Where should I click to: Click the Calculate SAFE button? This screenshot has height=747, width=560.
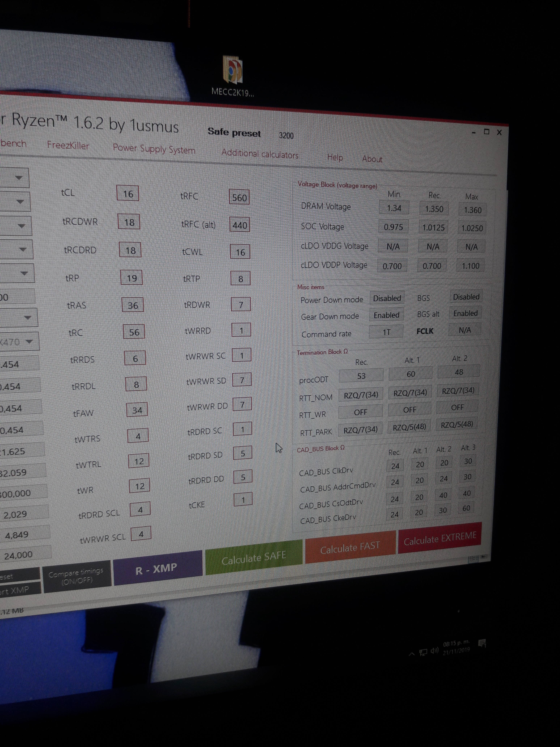tap(254, 558)
